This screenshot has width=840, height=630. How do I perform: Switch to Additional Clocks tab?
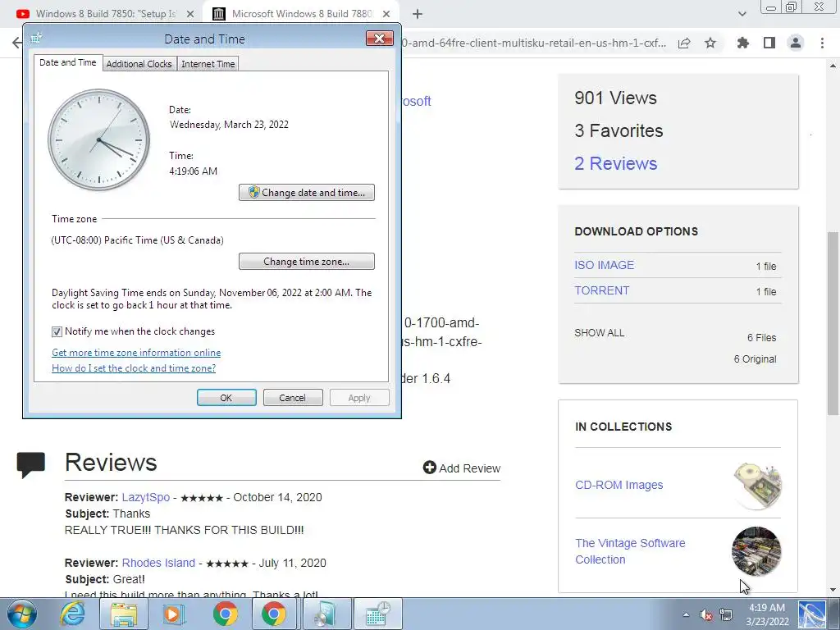click(x=139, y=64)
